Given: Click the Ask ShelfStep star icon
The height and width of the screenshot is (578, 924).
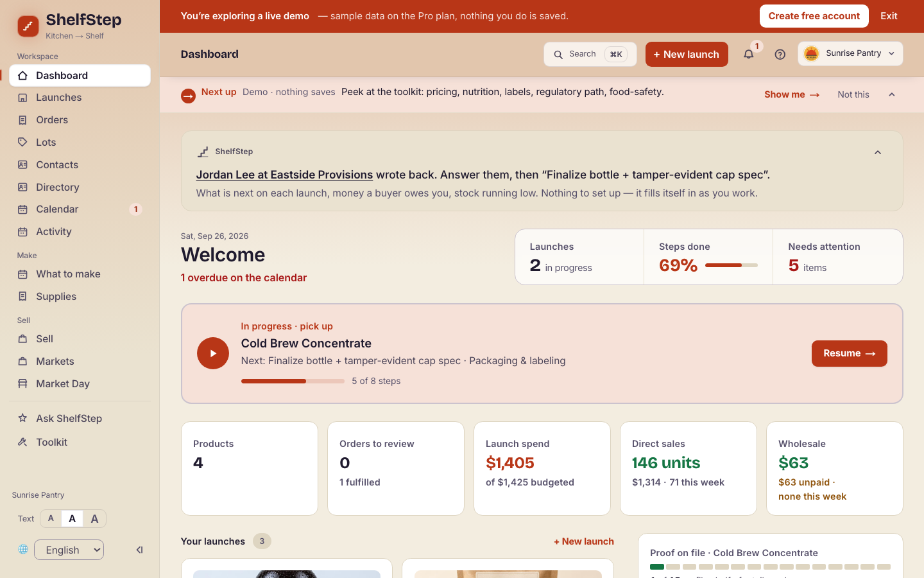Looking at the screenshot, I should point(22,418).
